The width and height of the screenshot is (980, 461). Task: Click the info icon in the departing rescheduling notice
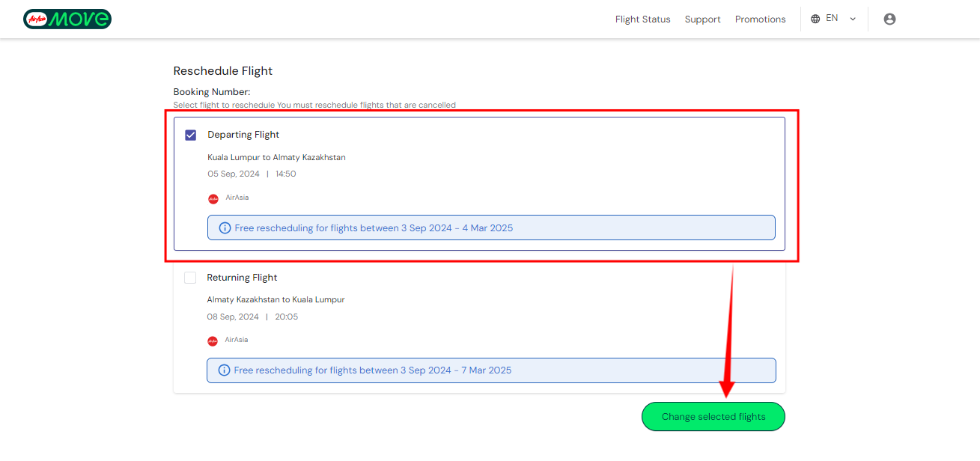(225, 228)
